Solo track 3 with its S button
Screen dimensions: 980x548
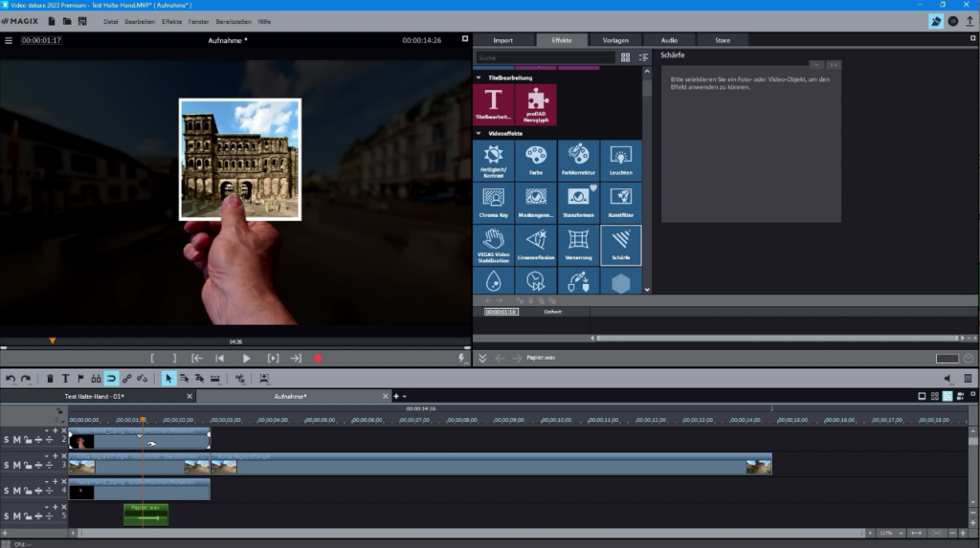tap(7, 465)
